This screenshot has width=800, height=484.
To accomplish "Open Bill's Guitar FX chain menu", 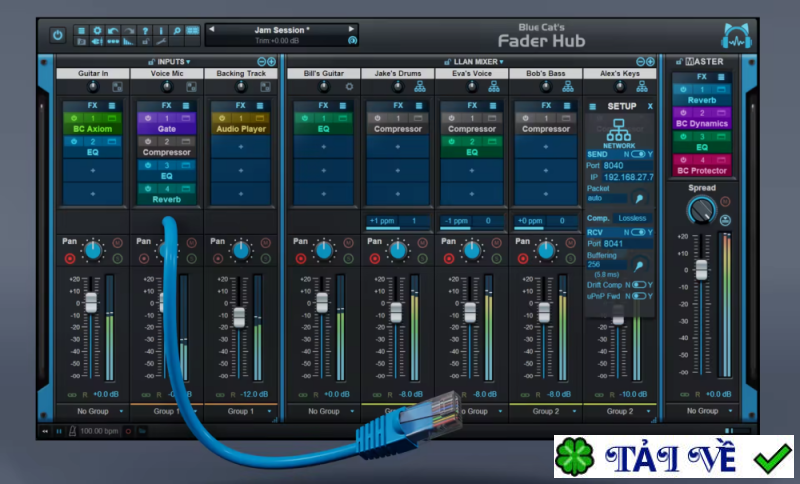I will click(x=342, y=106).
